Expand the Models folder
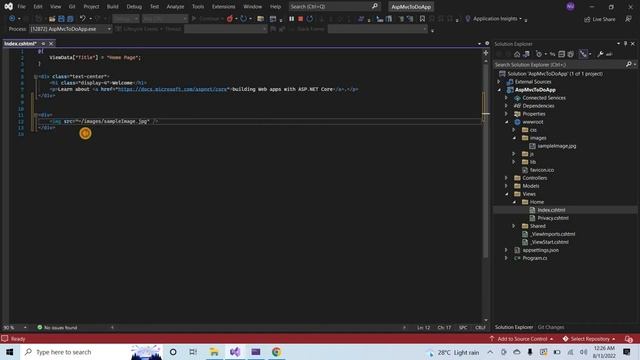640x360 pixels. (x=506, y=186)
